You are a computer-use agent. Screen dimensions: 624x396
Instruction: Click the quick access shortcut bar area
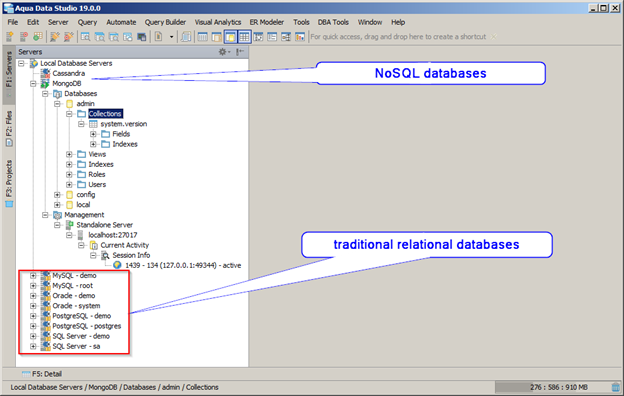pyautogui.click(x=398, y=37)
